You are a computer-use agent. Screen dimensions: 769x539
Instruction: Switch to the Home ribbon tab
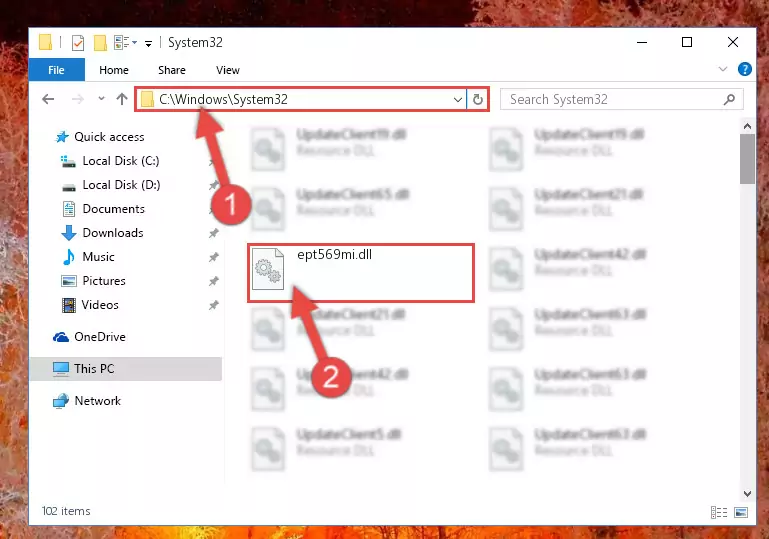click(x=114, y=70)
